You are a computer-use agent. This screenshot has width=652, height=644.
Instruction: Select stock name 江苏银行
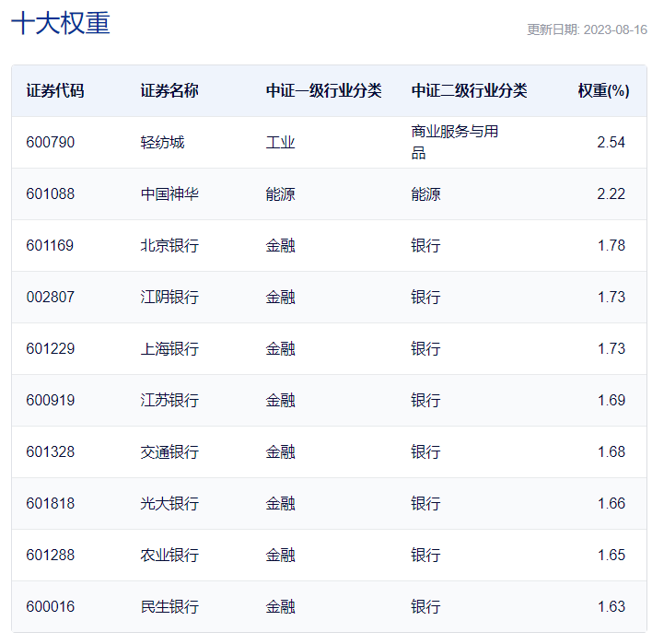pyautogui.click(x=169, y=400)
